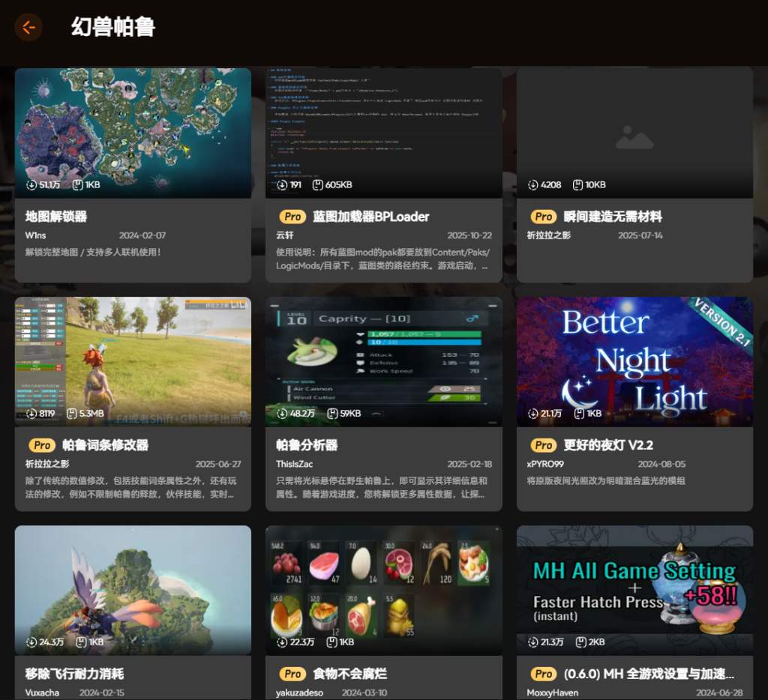Click author name ThisIsZac

coord(294,464)
